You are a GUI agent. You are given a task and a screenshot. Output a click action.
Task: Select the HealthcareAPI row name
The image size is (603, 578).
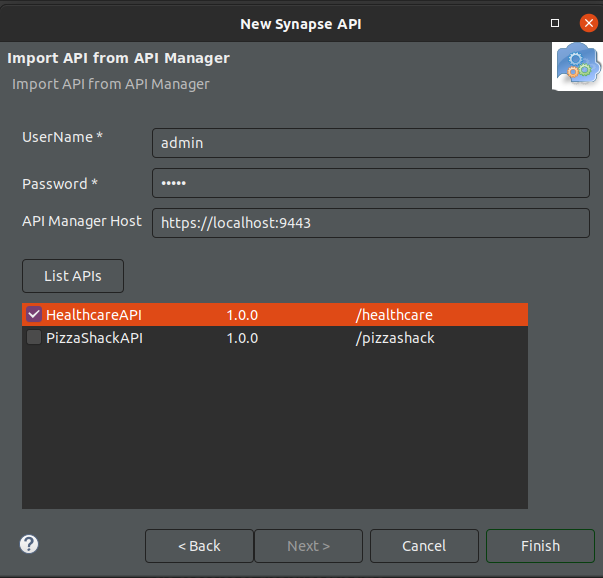pyautogui.click(x=94, y=314)
